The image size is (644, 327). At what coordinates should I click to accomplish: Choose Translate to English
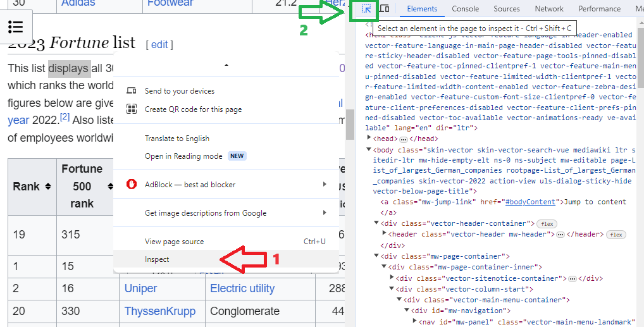226,139
